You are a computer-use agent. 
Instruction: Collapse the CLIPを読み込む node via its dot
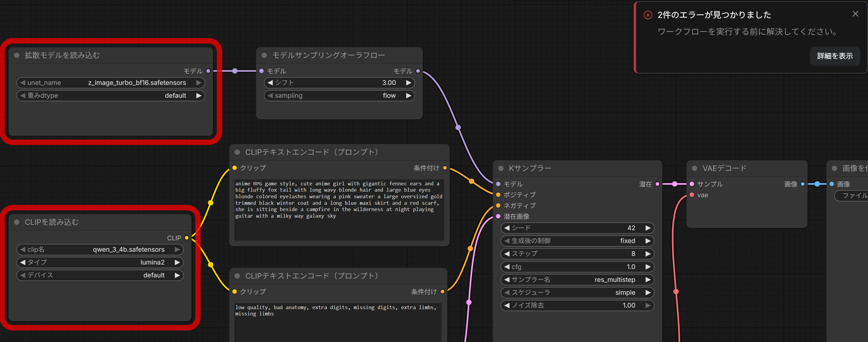(x=17, y=222)
